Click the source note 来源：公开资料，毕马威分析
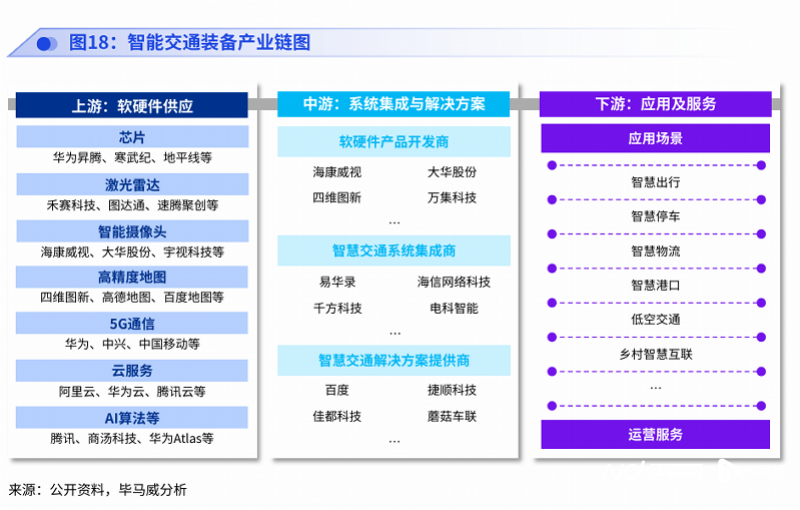800x510 pixels. click(98, 490)
